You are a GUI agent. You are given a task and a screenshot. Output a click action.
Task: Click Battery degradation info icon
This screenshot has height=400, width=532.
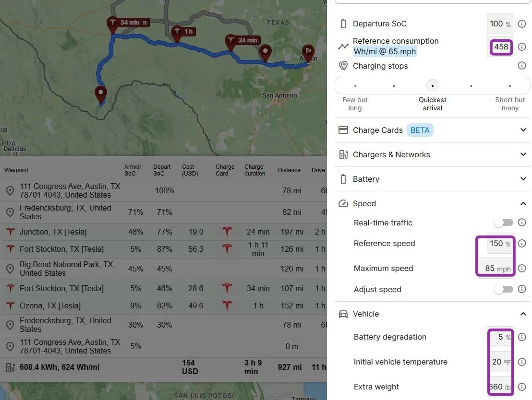pos(522,337)
